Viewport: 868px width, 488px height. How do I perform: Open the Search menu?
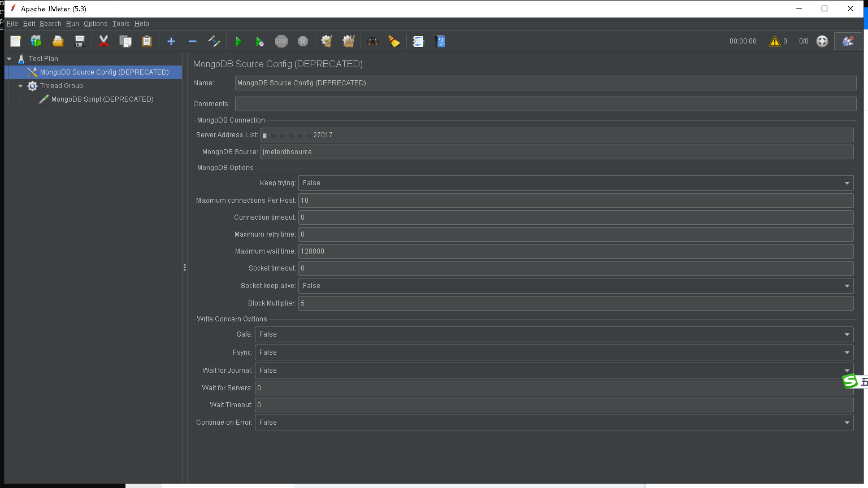tap(50, 24)
